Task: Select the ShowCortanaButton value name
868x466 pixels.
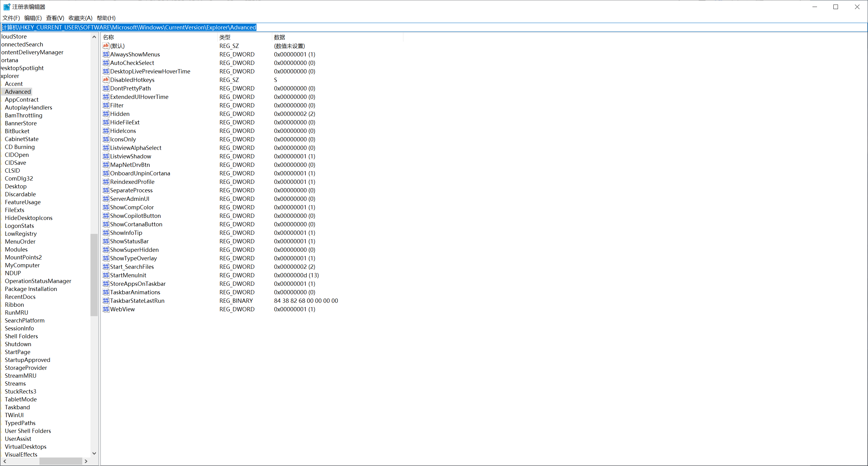Action: (136, 225)
